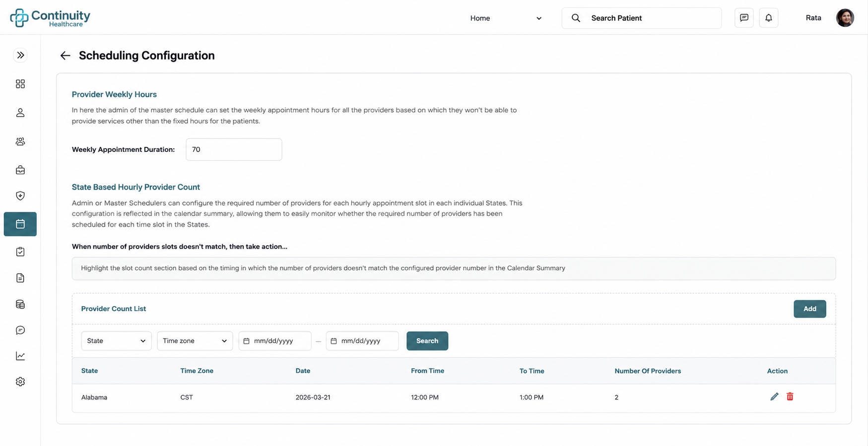Open the briefcase icon in sidebar
868x446 pixels.
[20, 170]
